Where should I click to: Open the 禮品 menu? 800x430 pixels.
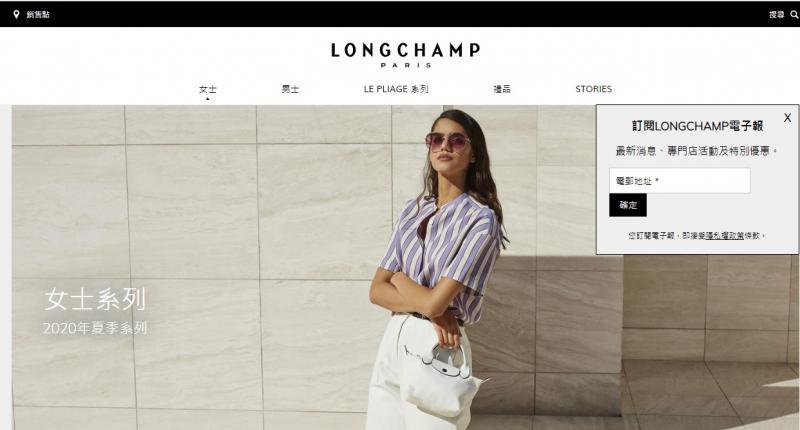pos(502,89)
